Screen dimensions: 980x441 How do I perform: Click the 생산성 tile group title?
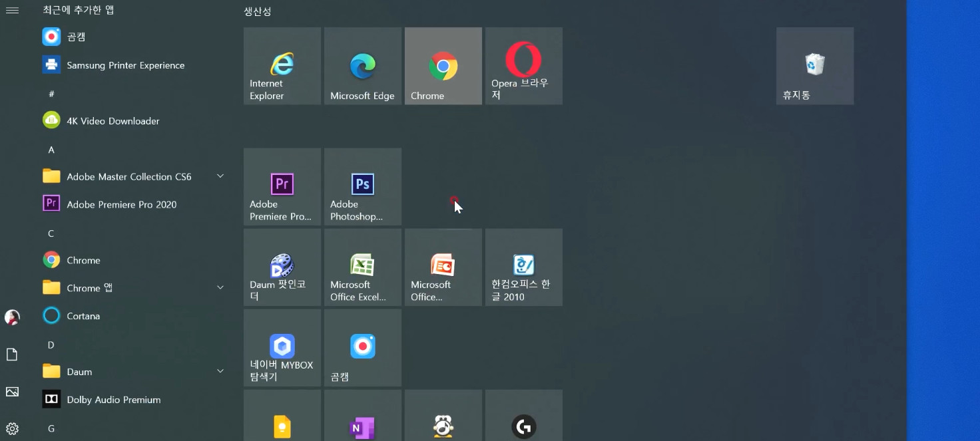[x=258, y=11]
